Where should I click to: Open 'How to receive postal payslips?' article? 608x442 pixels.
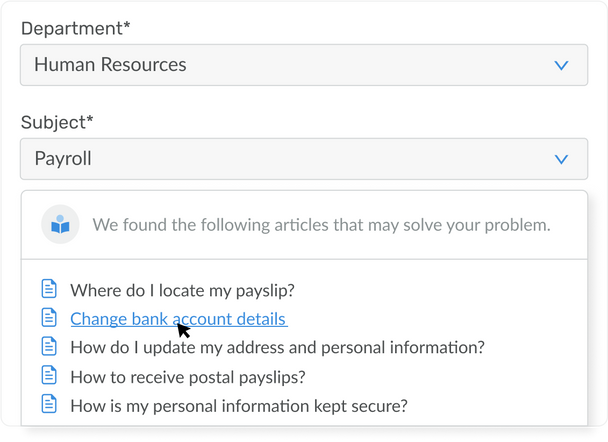tap(187, 377)
